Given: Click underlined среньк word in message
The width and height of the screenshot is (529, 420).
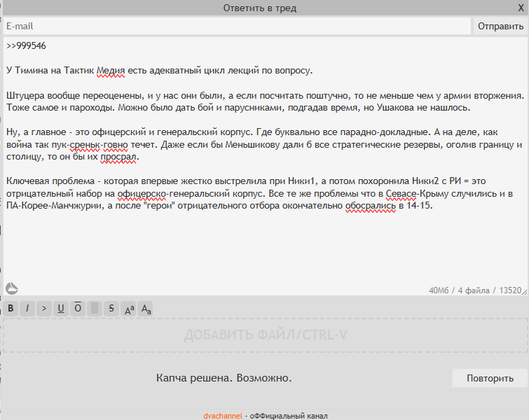Looking at the screenshot, I should point(85,145).
